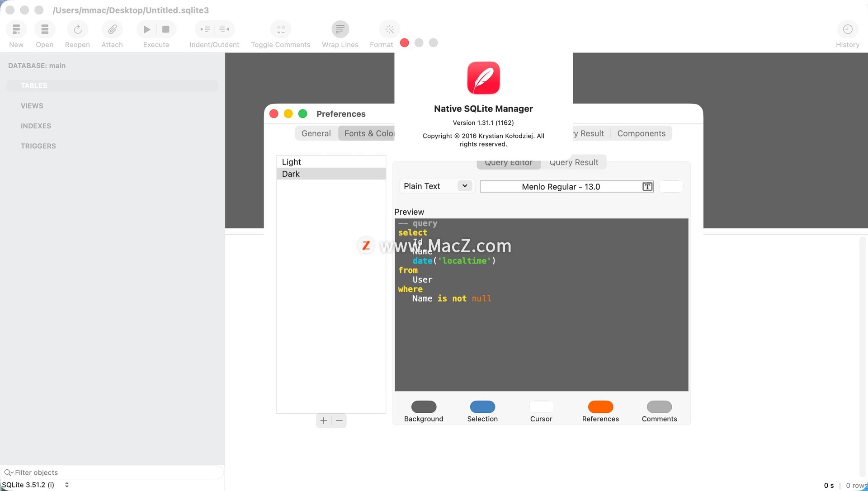
Task: Click plus button to add theme
Action: 323,421
